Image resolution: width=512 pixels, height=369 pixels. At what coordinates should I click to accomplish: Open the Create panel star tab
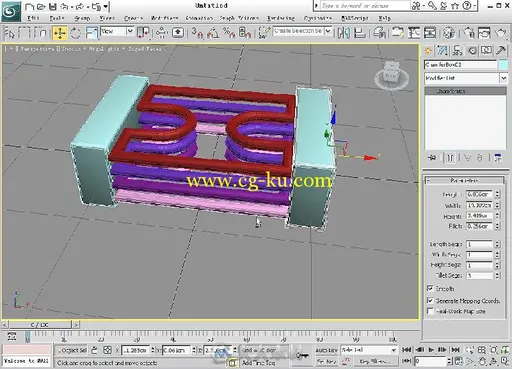(x=428, y=51)
